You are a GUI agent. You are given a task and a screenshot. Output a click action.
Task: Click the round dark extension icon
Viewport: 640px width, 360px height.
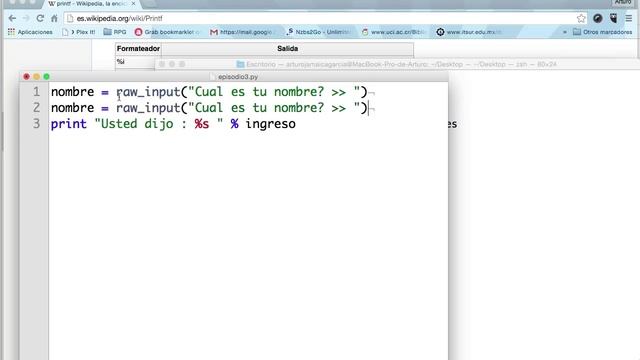[598, 18]
